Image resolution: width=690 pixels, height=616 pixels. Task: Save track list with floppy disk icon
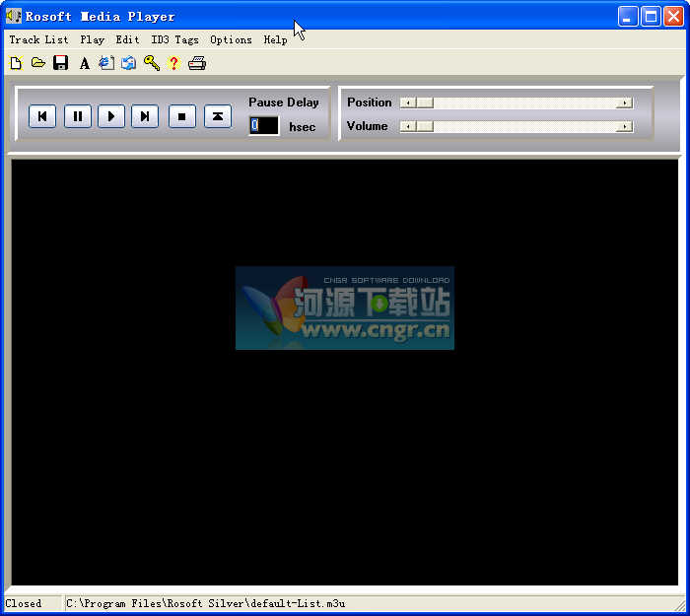click(61, 63)
